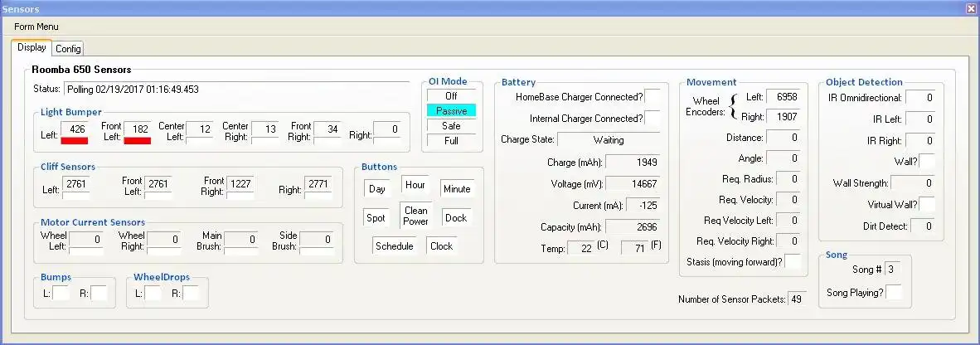Click the Angle value field
Screen dimensions: 980x345
[x=783, y=158]
